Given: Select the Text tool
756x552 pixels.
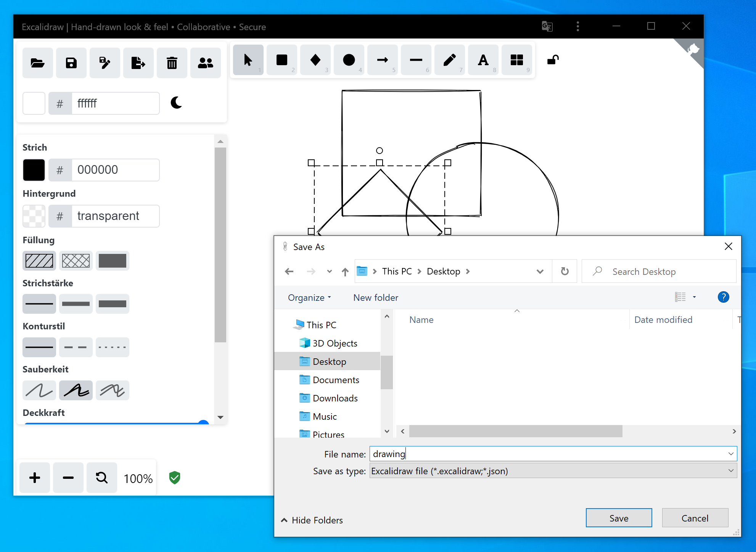Looking at the screenshot, I should pos(483,60).
